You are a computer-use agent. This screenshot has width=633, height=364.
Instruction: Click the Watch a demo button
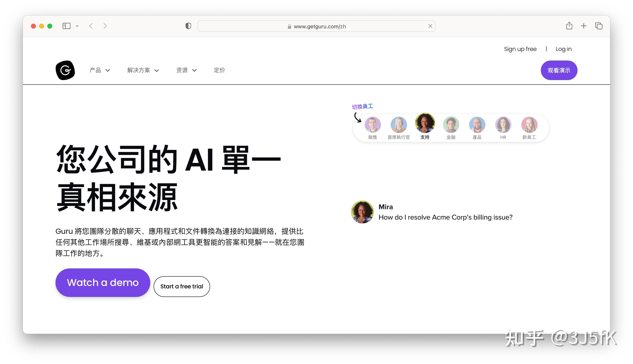[103, 282]
